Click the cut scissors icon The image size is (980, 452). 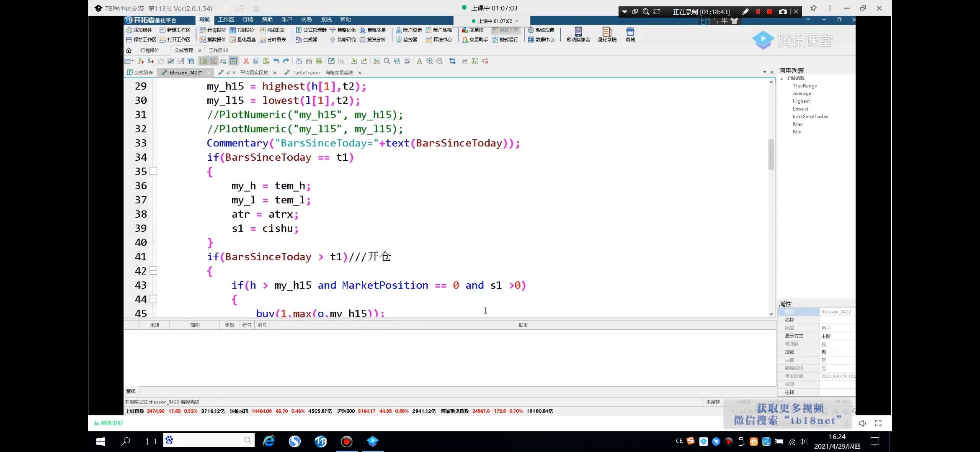click(246, 61)
